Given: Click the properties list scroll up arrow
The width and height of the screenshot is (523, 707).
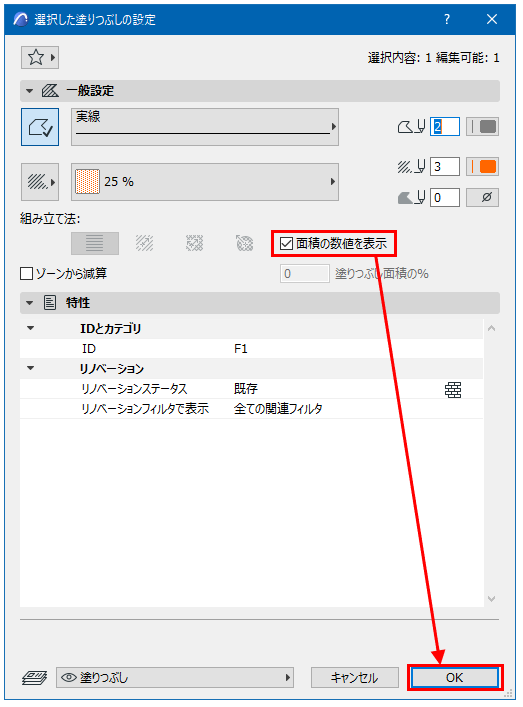Looking at the screenshot, I should 491,329.
